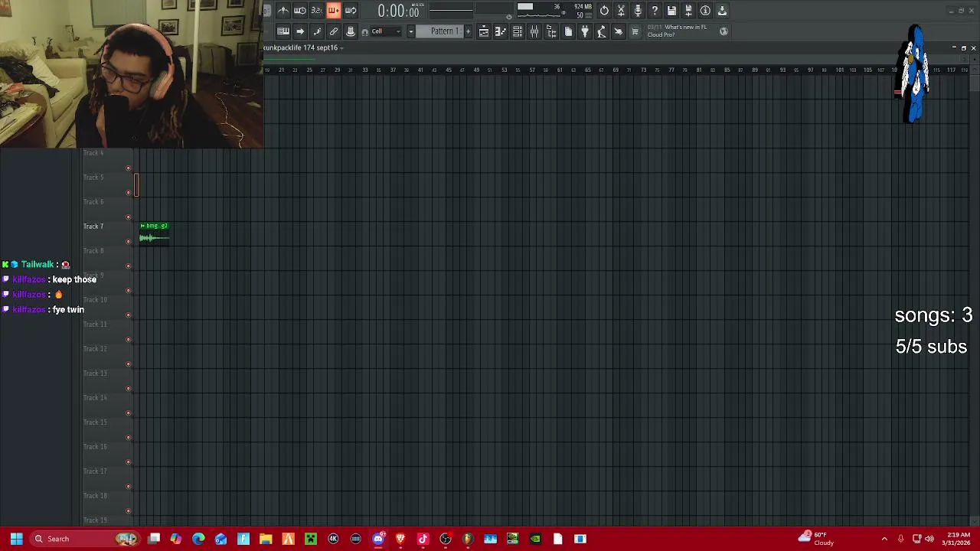The image size is (980, 551).
Task: Click bar 49 on the timeline ruler
Action: coord(476,70)
